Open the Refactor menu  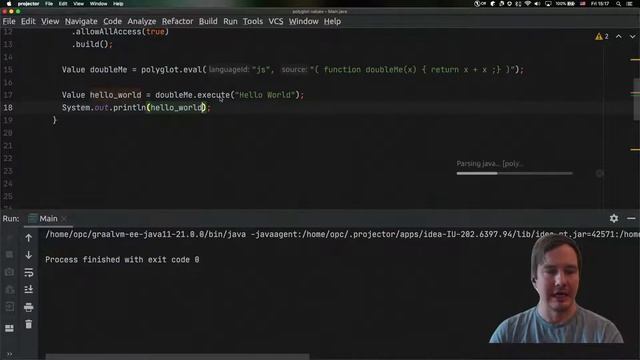click(178, 21)
